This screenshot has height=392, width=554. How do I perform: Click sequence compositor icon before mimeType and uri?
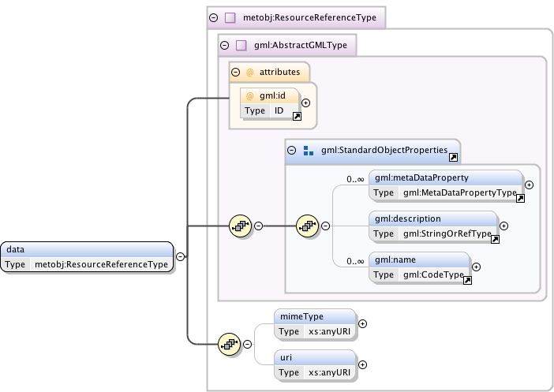(230, 345)
